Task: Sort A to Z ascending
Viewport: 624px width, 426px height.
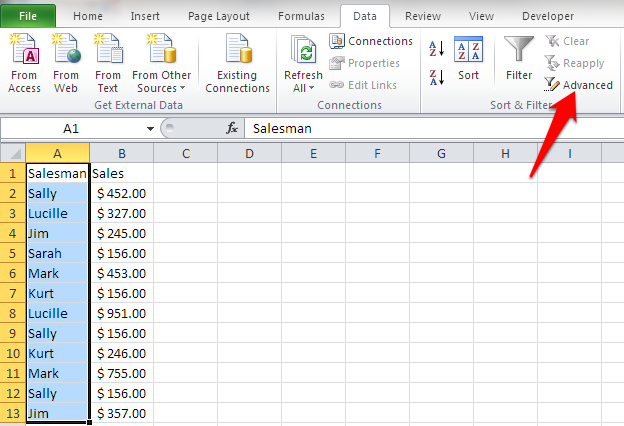Action: coord(437,49)
